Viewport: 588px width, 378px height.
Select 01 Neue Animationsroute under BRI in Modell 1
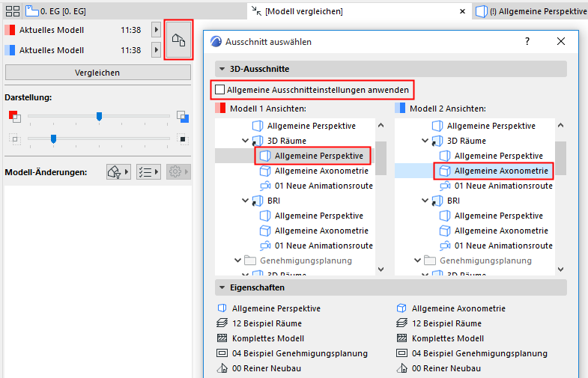coord(324,246)
